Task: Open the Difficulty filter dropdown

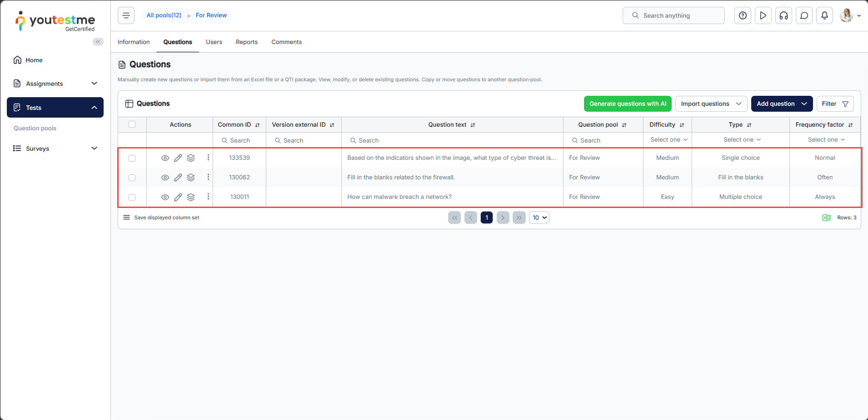Action: [x=668, y=140]
